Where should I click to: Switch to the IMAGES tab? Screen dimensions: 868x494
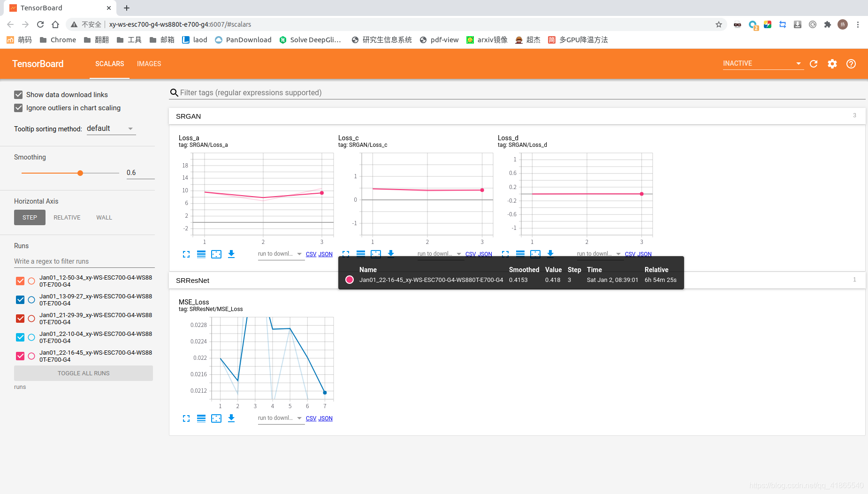[149, 64]
